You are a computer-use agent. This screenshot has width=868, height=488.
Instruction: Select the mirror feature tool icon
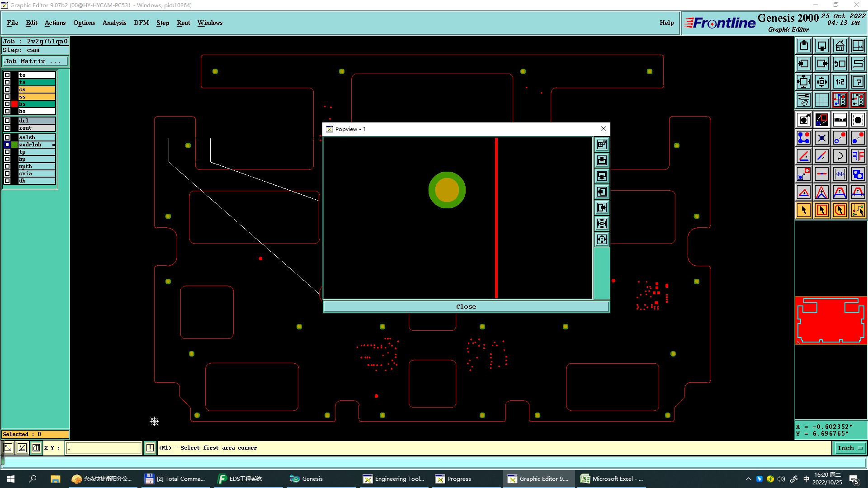(x=858, y=156)
